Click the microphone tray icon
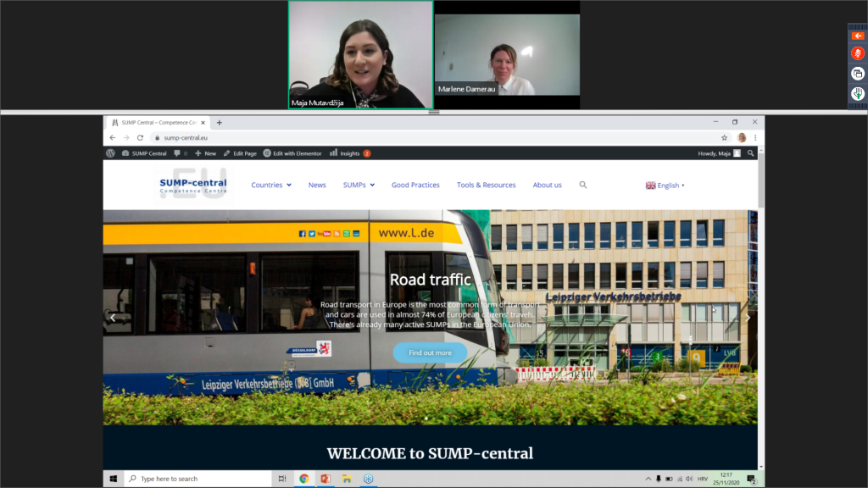 (658, 479)
